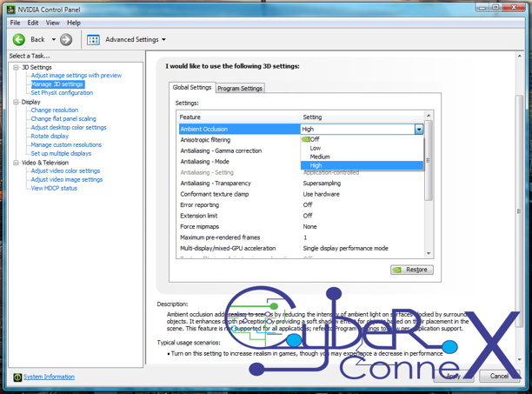The width and height of the screenshot is (532, 394).
Task: Click Single display performance mode value
Action: click(345, 249)
